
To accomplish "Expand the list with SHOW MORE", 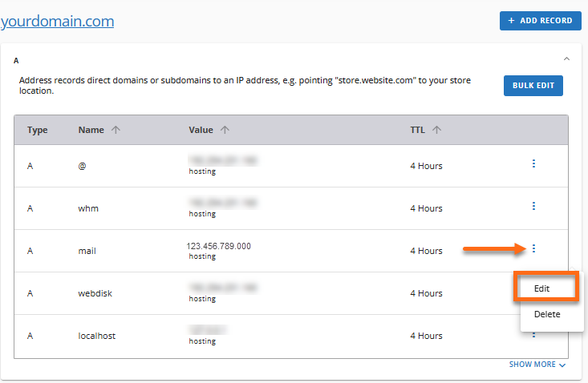I will (538, 365).
